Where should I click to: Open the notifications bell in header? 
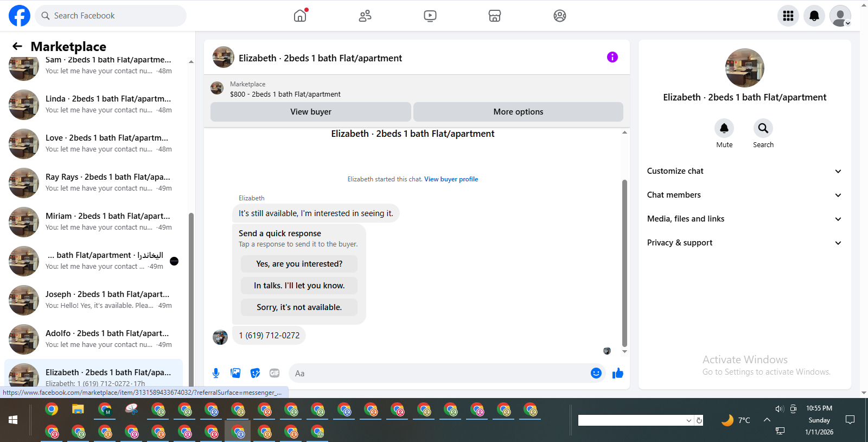coord(814,16)
